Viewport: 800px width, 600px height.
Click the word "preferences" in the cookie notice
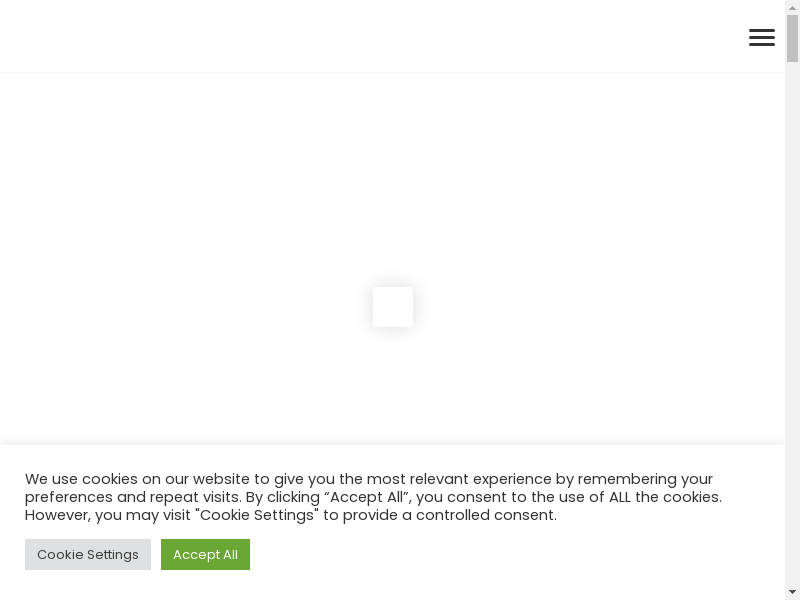pyautogui.click(x=69, y=497)
